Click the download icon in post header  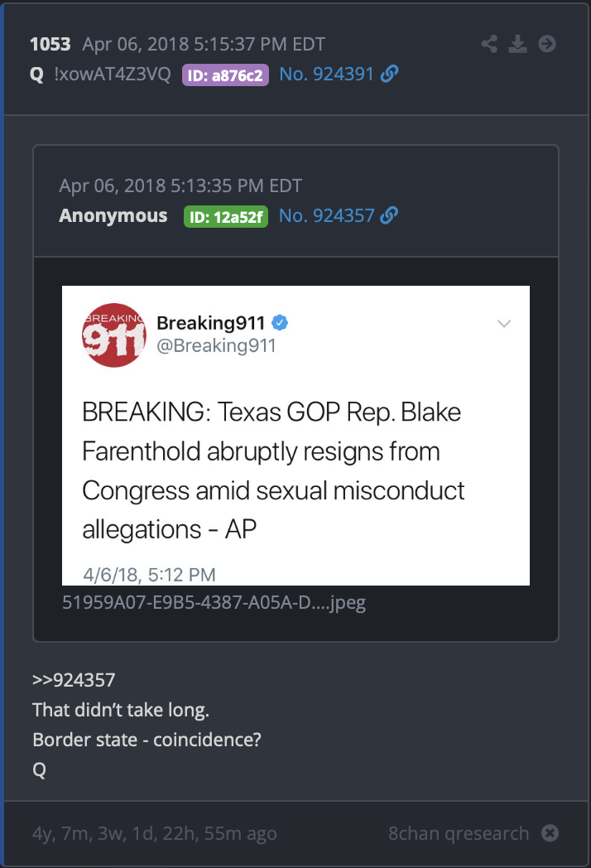coord(518,44)
